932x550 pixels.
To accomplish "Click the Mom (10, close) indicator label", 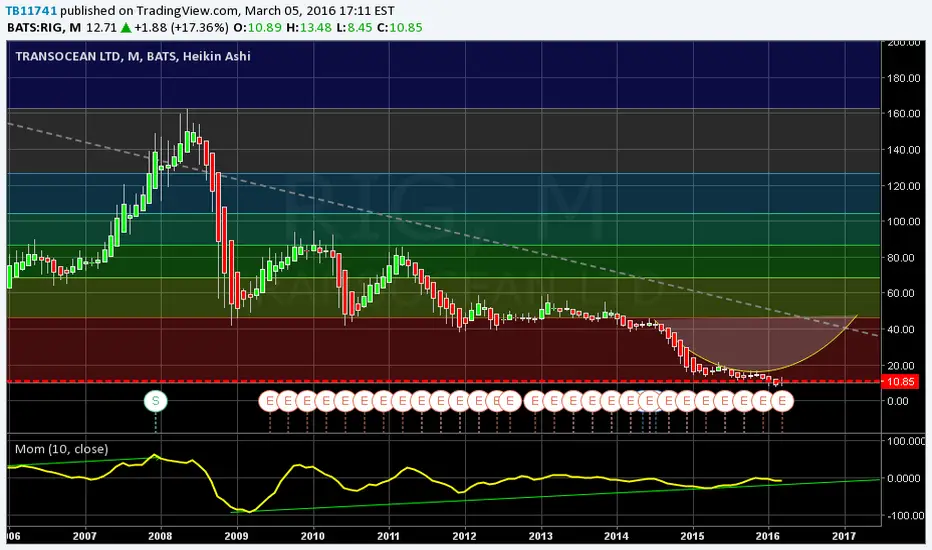I will tap(61, 449).
